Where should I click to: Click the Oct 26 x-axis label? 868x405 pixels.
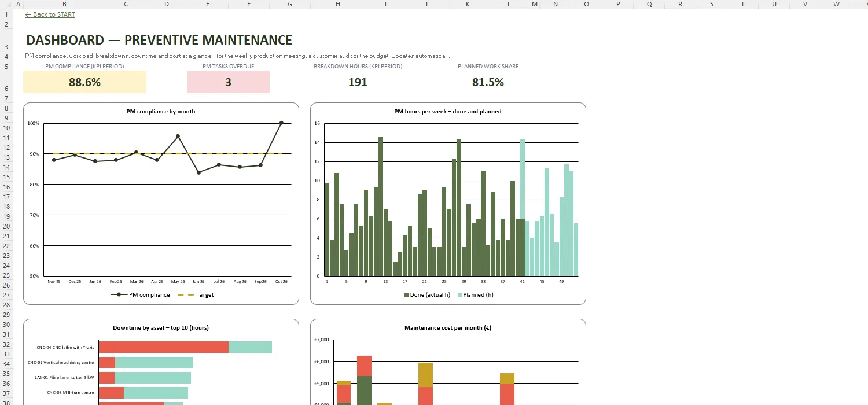click(x=281, y=282)
